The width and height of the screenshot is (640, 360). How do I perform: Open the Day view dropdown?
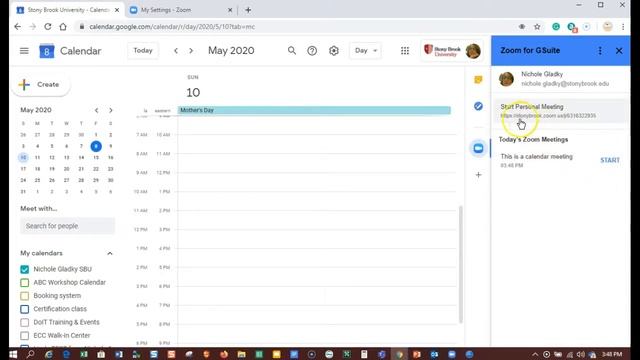[x=365, y=51]
